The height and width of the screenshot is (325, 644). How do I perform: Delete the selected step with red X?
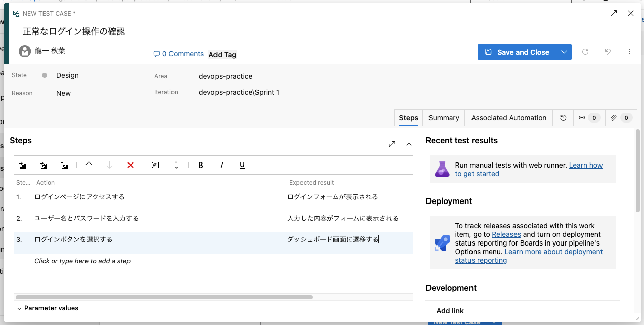(131, 165)
